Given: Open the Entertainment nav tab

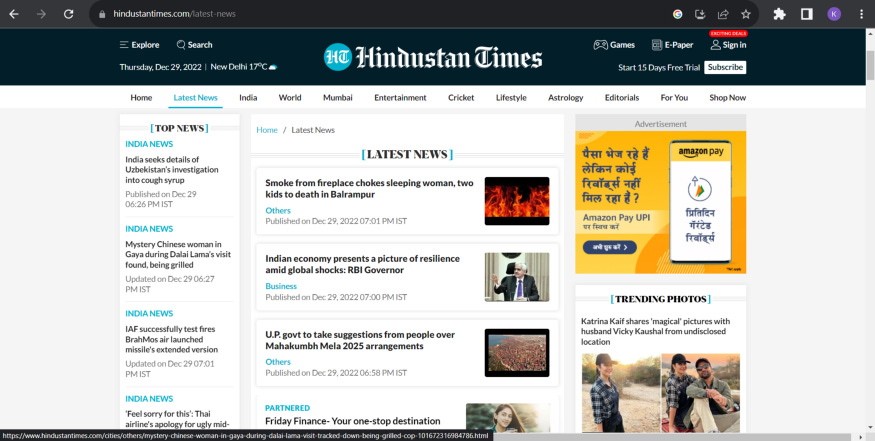Looking at the screenshot, I should 400,97.
